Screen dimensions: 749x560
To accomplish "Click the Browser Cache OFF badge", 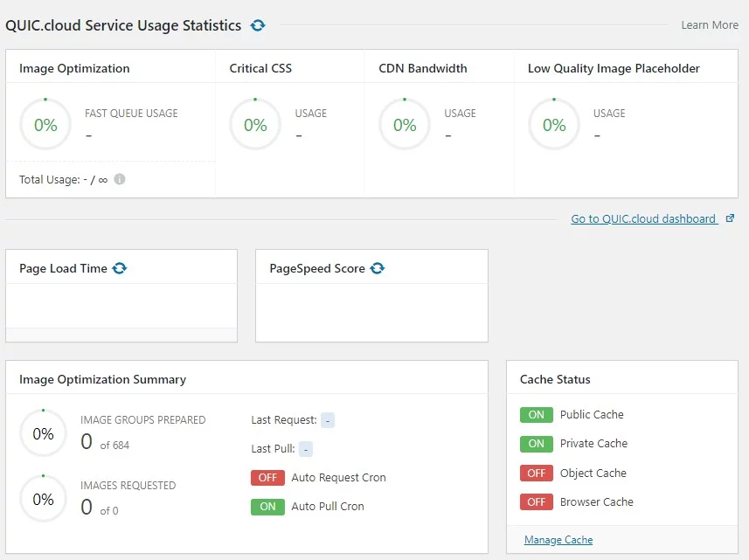I will tap(537, 501).
